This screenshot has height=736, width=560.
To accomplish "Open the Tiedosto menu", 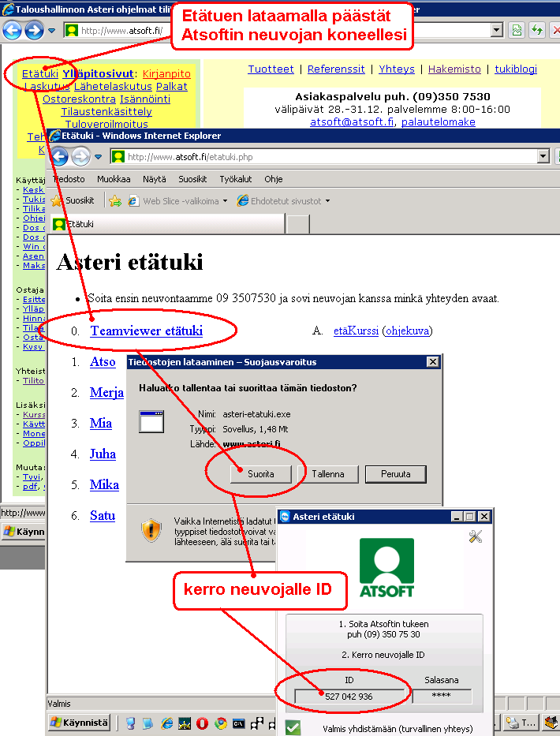I will pos(69,179).
